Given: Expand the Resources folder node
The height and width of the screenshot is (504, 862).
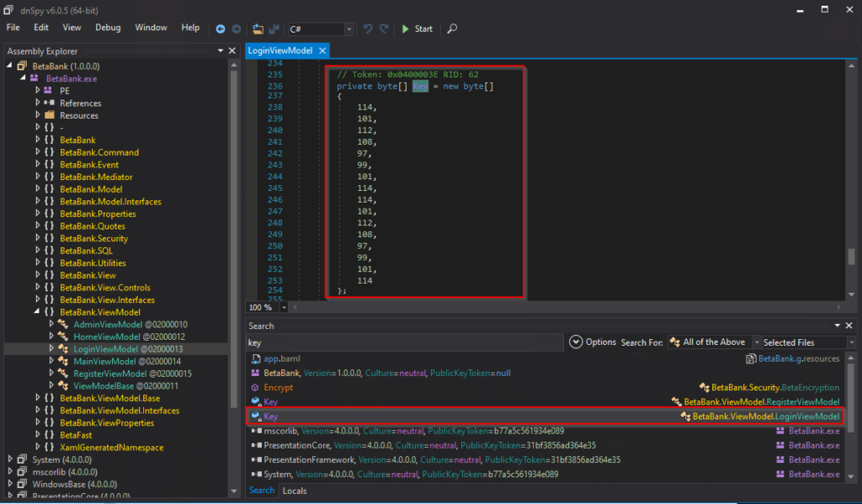Looking at the screenshot, I should pyautogui.click(x=37, y=115).
